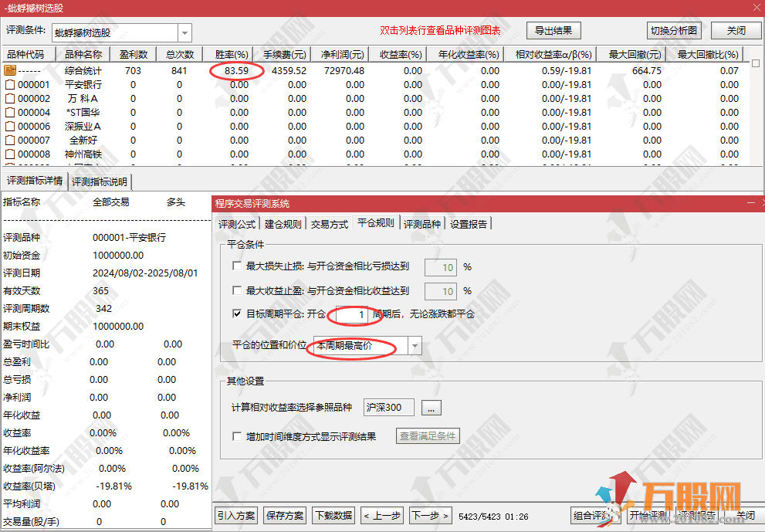Select the *ST国华 row name
The width and height of the screenshot is (765, 532).
point(83,112)
